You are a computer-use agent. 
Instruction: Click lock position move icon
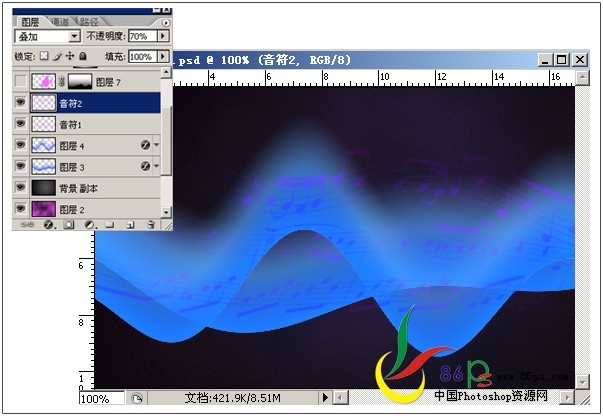tap(70, 56)
